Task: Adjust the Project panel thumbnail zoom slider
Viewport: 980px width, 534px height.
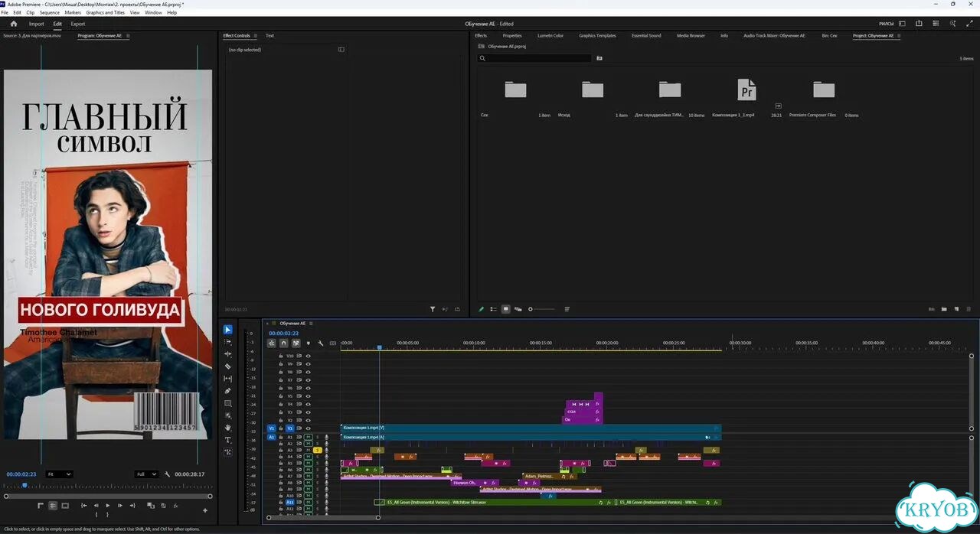Action: [x=543, y=309]
